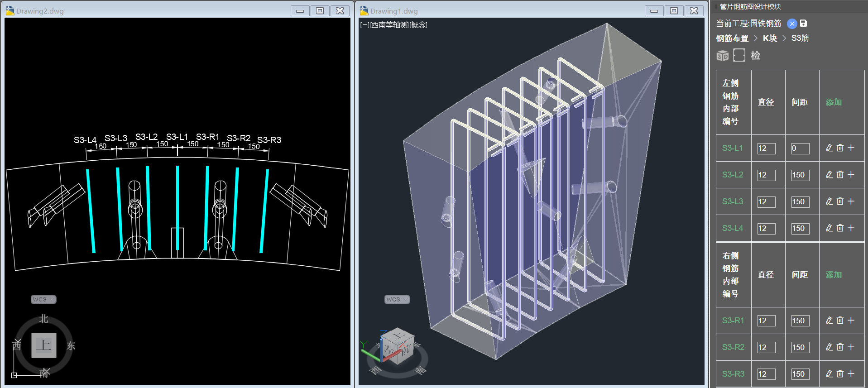The width and height of the screenshot is (868, 388).
Task: Open the [-] viewport controls menu
Action: point(365,25)
